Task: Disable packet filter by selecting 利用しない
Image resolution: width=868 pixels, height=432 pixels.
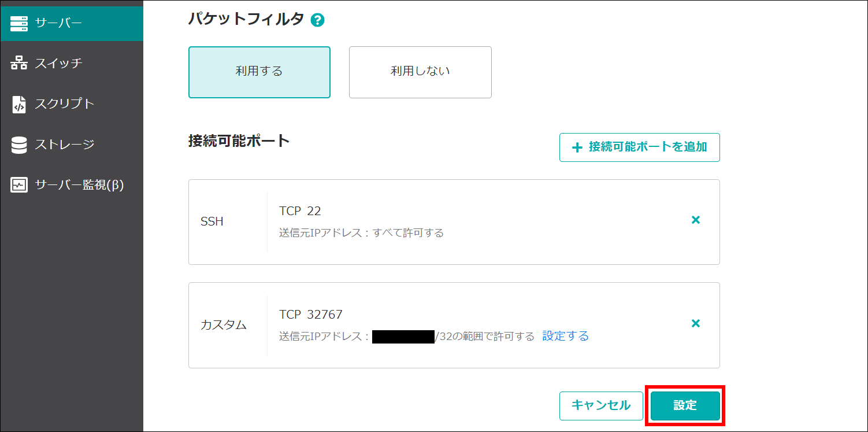Action: pyautogui.click(x=420, y=72)
